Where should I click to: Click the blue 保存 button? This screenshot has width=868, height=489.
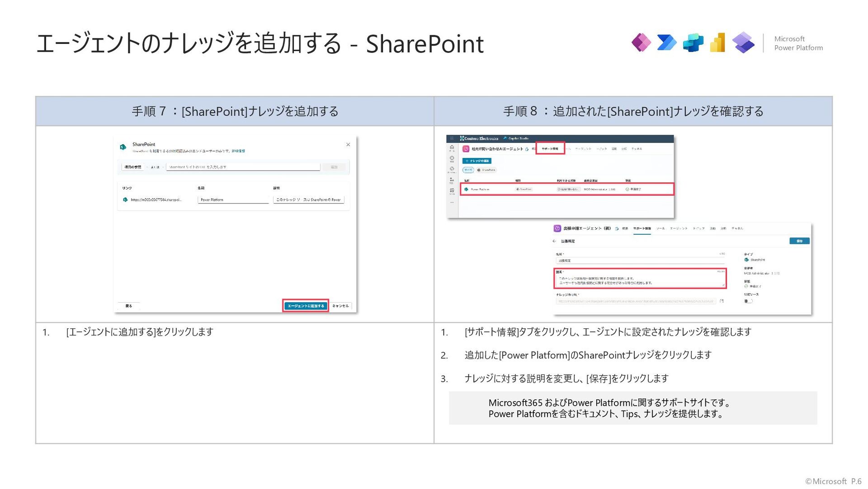(799, 241)
